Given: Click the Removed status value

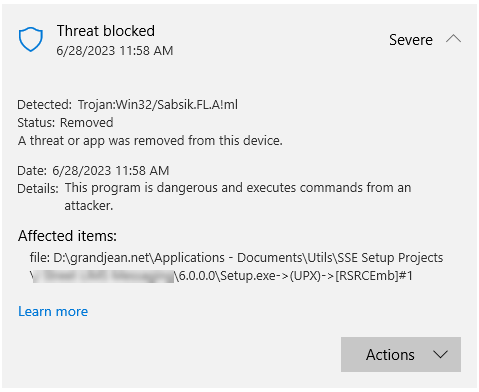Looking at the screenshot, I should (87, 123).
